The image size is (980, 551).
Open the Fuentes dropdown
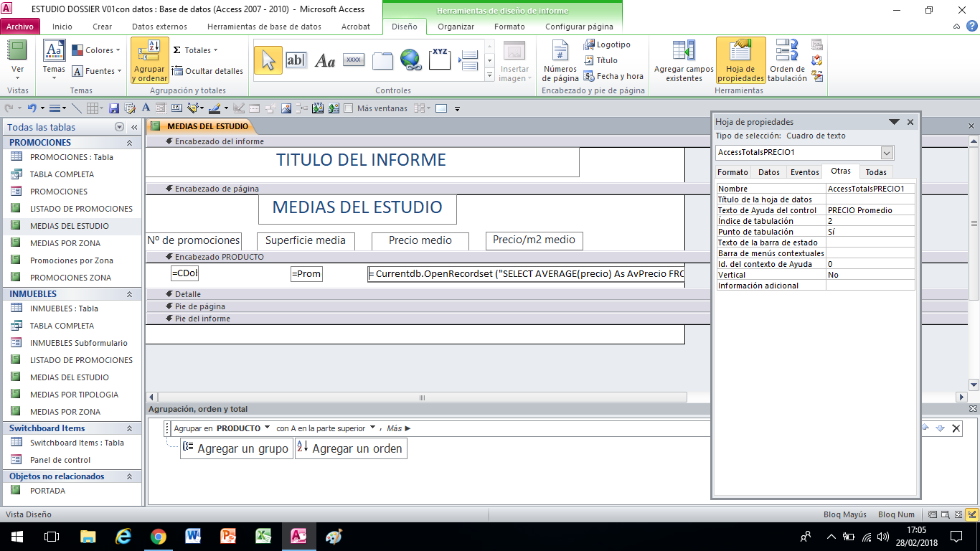(x=95, y=71)
